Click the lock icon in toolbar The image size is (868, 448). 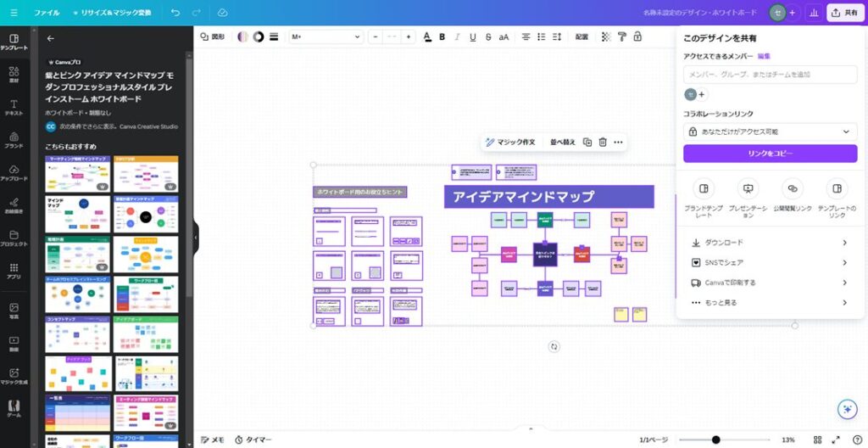pos(637,36)
